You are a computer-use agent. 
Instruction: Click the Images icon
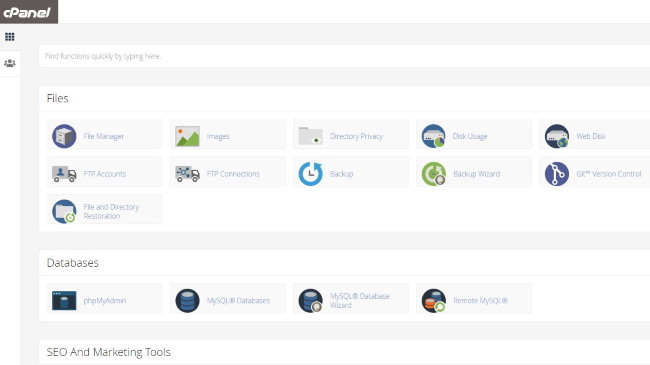tap(187, 136)
